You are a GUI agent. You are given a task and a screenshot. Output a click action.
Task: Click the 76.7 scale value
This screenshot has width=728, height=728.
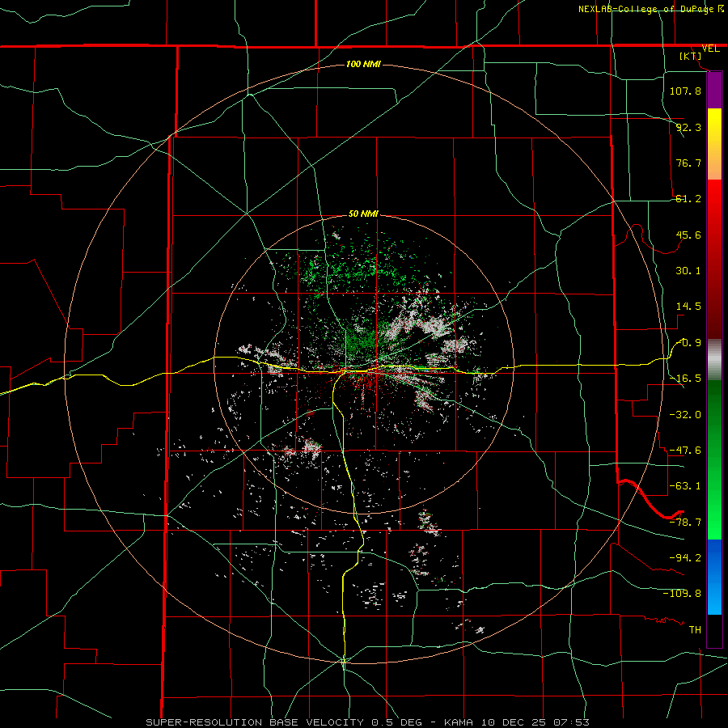click(x=688, y=163)
